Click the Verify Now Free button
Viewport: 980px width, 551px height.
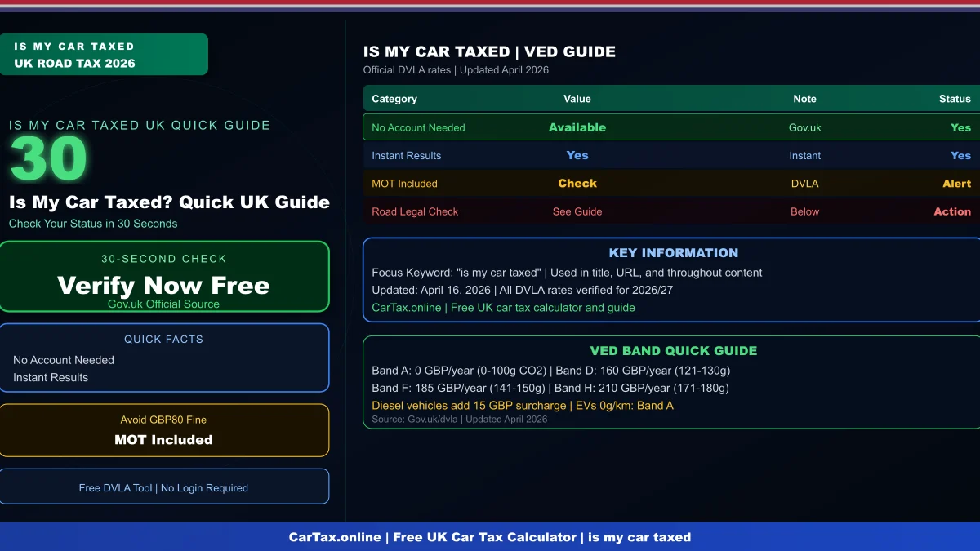(165, 285)
